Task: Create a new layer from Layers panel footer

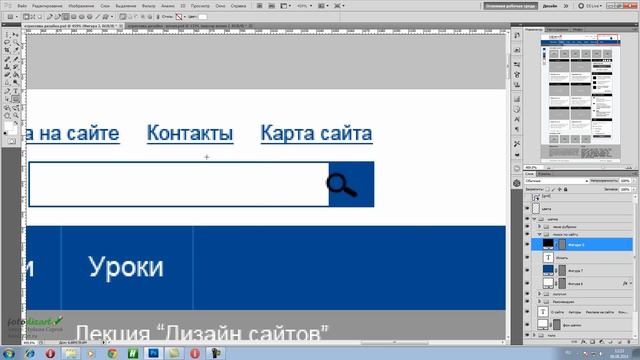Action: tap(620, 342)
